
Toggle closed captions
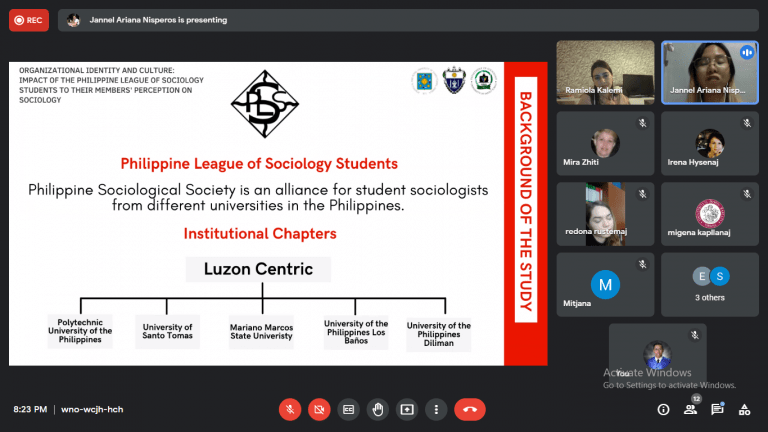[x=348, y=409]
